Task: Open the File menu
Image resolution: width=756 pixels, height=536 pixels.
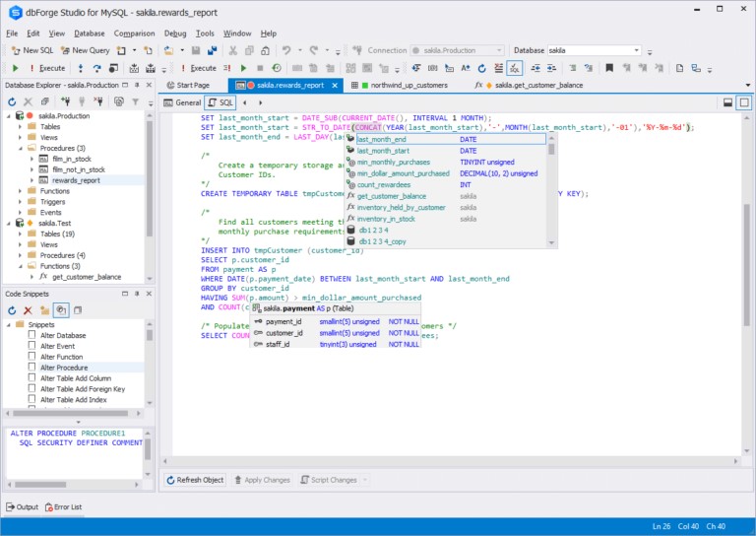Action: [12, 33]
